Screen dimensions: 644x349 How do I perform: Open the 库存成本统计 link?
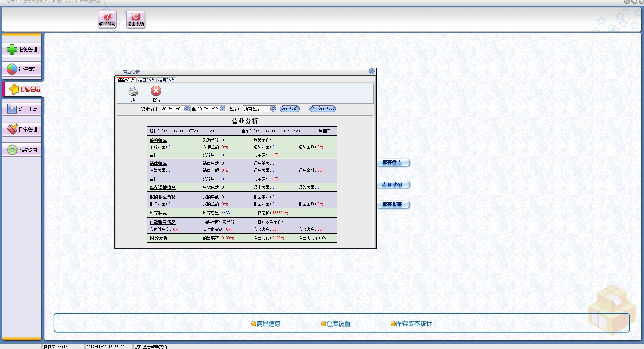click(412, 324)
